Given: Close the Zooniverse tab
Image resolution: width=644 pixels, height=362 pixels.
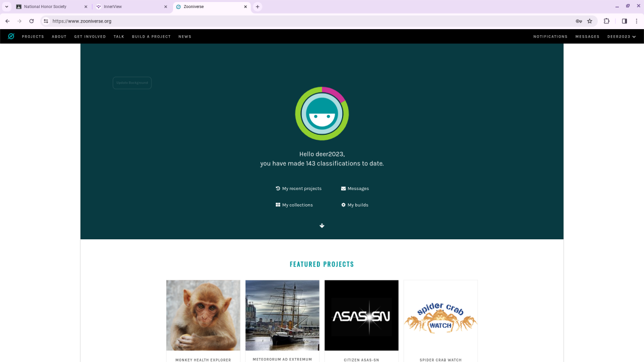Looking at the screenshot, I should [x=246, y=7].
